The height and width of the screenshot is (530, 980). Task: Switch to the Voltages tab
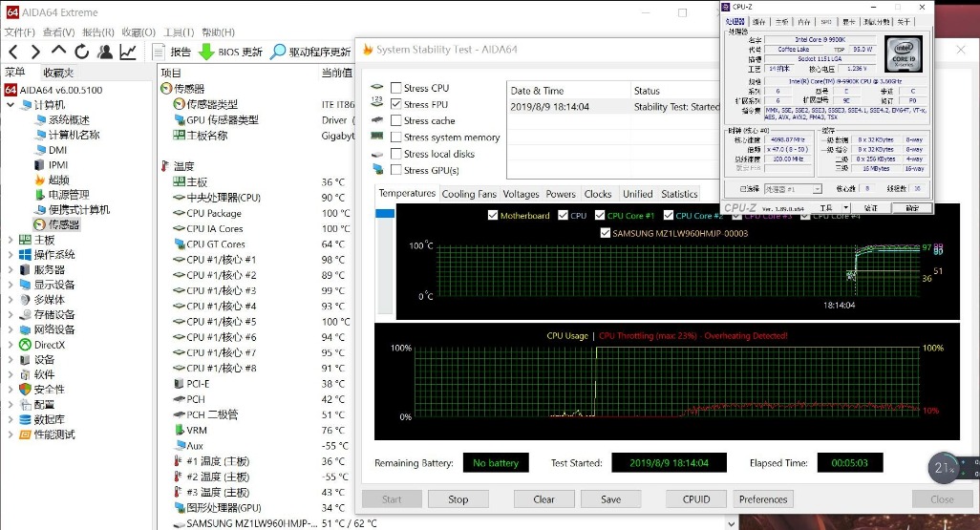click(521, 194)
